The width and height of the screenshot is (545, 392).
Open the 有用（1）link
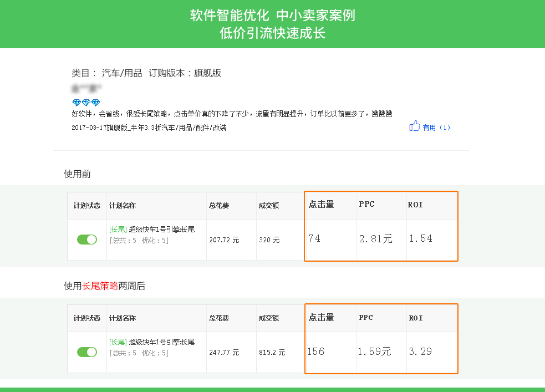coord(436,128)
